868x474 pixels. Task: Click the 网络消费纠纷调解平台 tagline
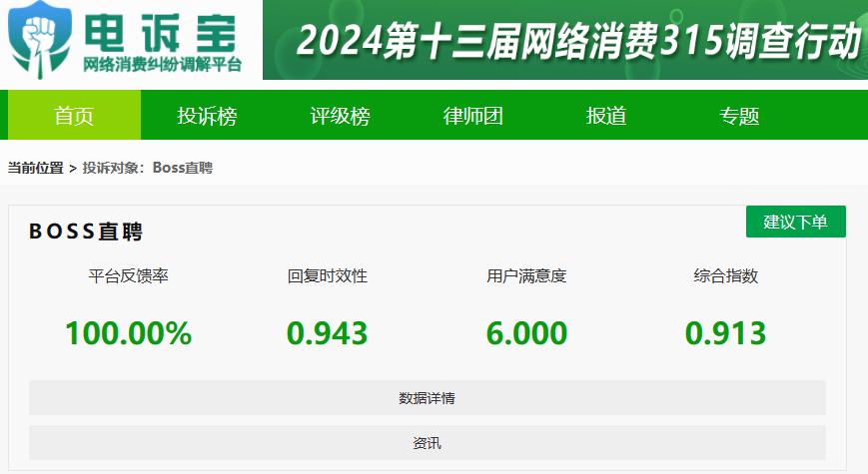pyautogui.click(x=162, y=65)
